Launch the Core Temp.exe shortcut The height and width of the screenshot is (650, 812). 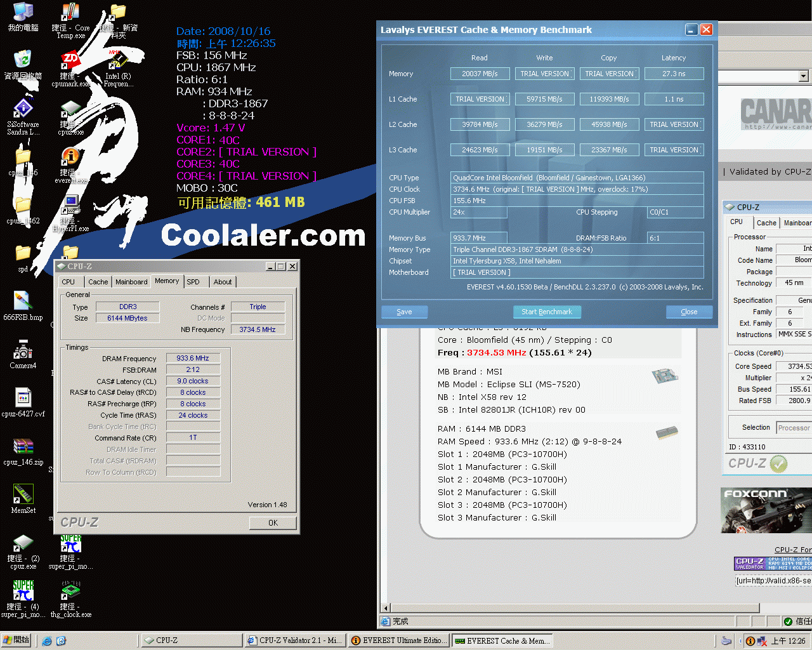click(70, 20)
